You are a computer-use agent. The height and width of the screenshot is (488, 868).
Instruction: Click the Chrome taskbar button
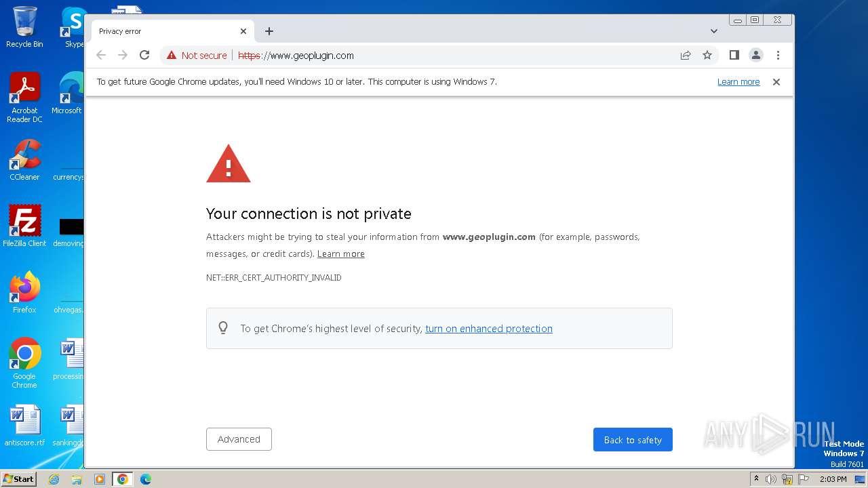click(x=122, y=479)
